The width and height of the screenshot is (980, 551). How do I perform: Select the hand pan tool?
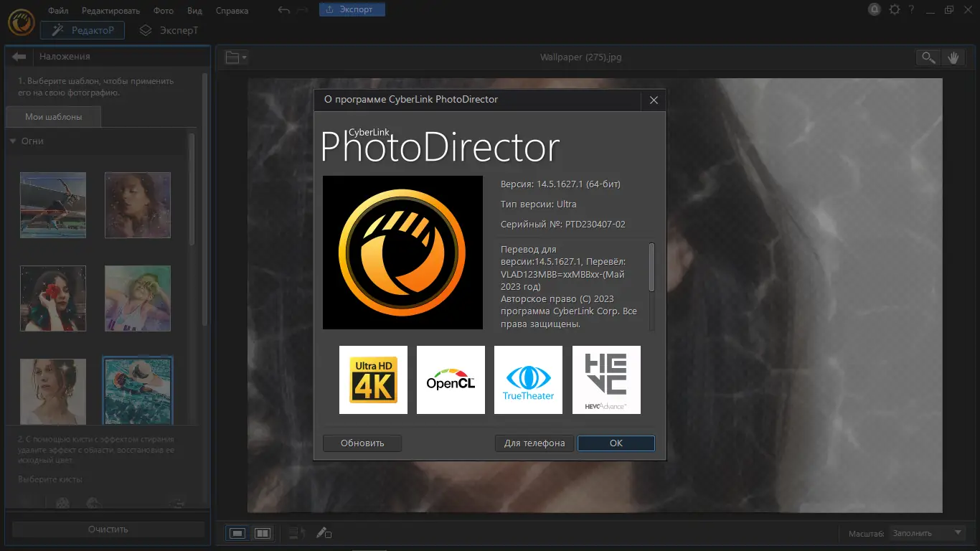coord(953,58)
